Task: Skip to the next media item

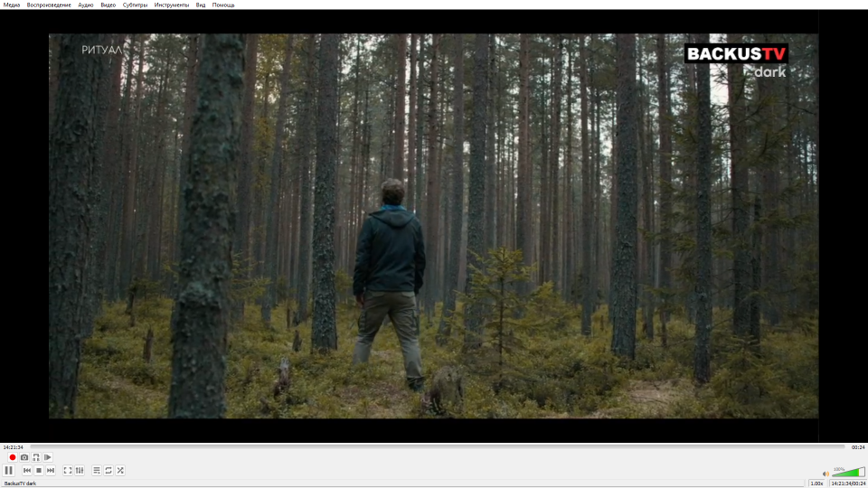Action: pos(51,470)
